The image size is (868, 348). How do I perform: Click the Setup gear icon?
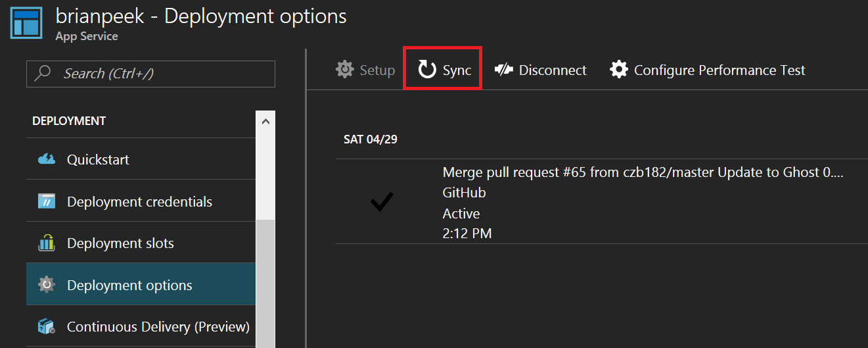click(x=345, y=70)
